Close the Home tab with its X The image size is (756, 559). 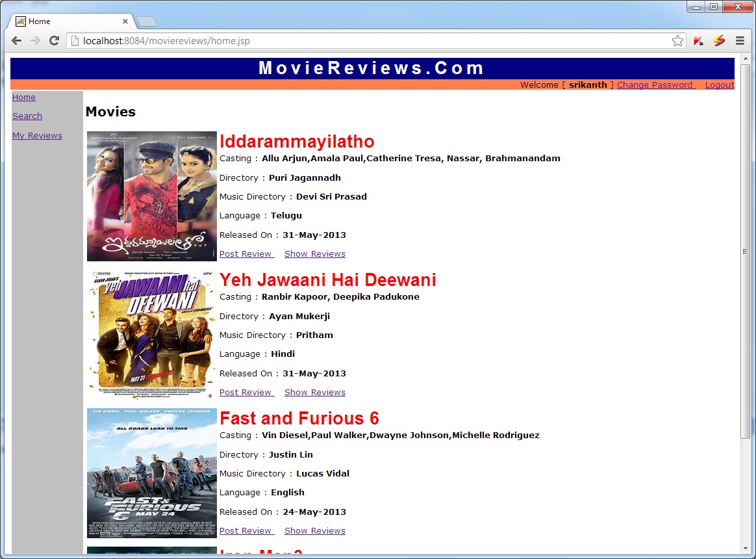click(x=125, y=21)
